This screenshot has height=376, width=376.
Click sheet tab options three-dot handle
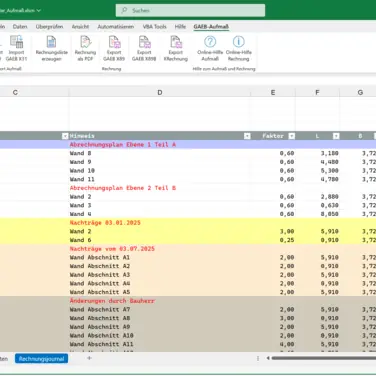[x=258, y=358]
